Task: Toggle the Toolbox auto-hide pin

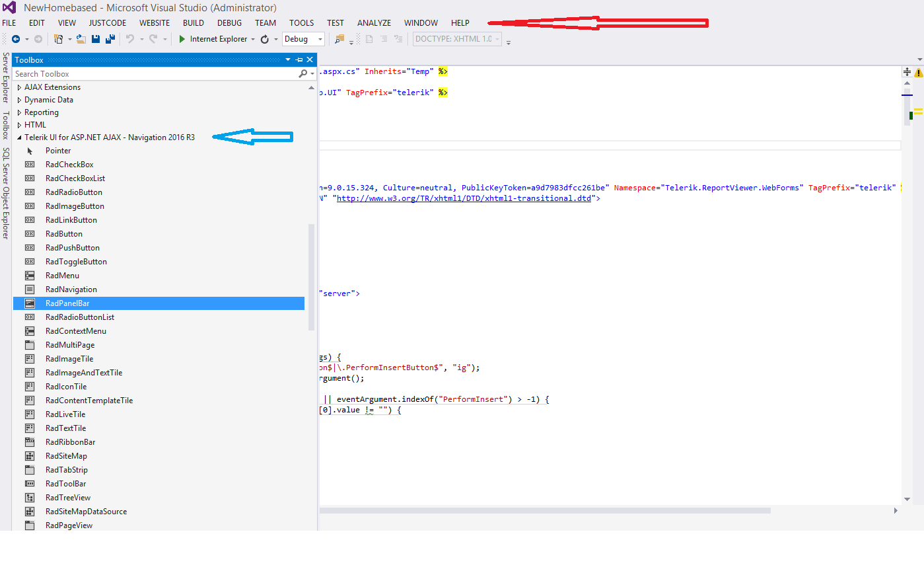Action: (x=299, y=59)
